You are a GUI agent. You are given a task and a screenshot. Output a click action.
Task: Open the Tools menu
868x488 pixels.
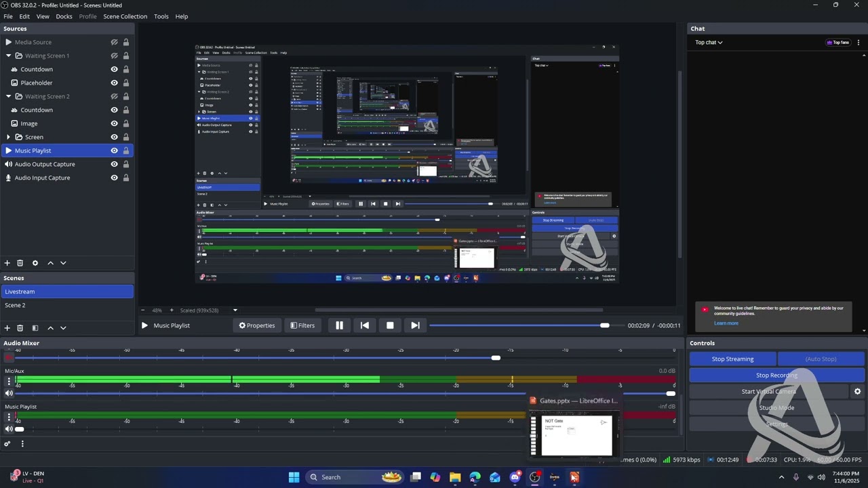pos(161,16)
